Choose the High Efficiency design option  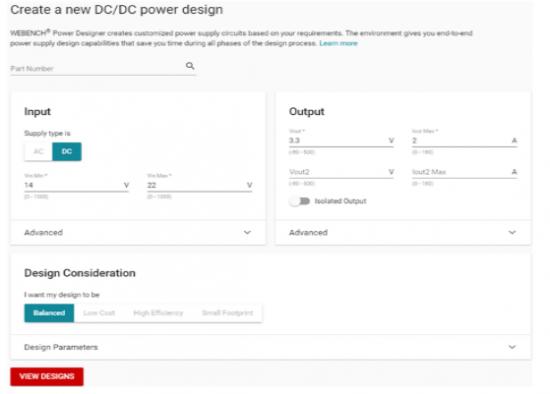[x=158, y=313]
